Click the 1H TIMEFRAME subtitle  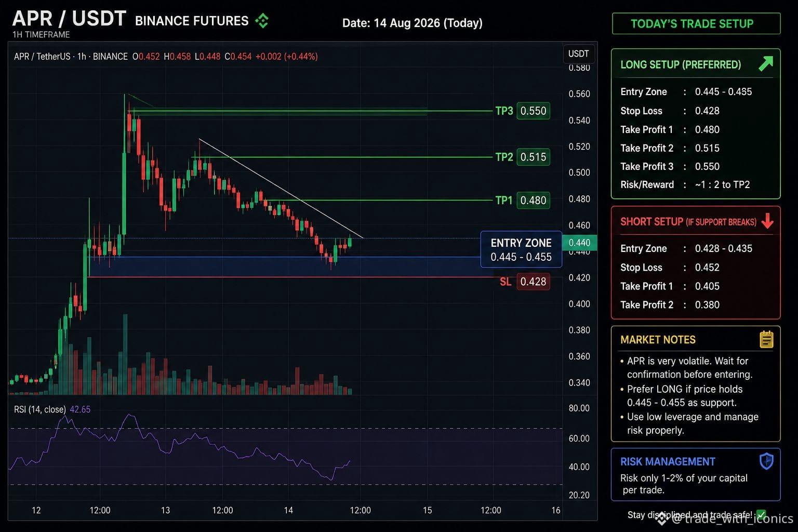41,34
